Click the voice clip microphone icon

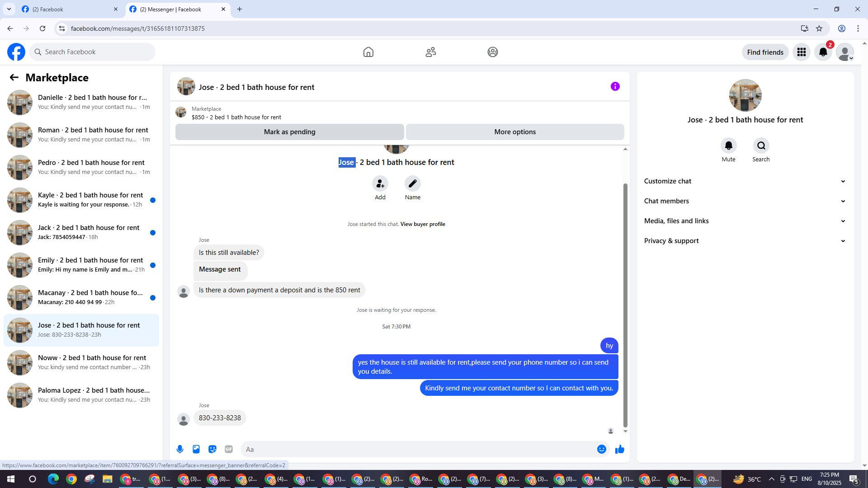coord(180,449)
